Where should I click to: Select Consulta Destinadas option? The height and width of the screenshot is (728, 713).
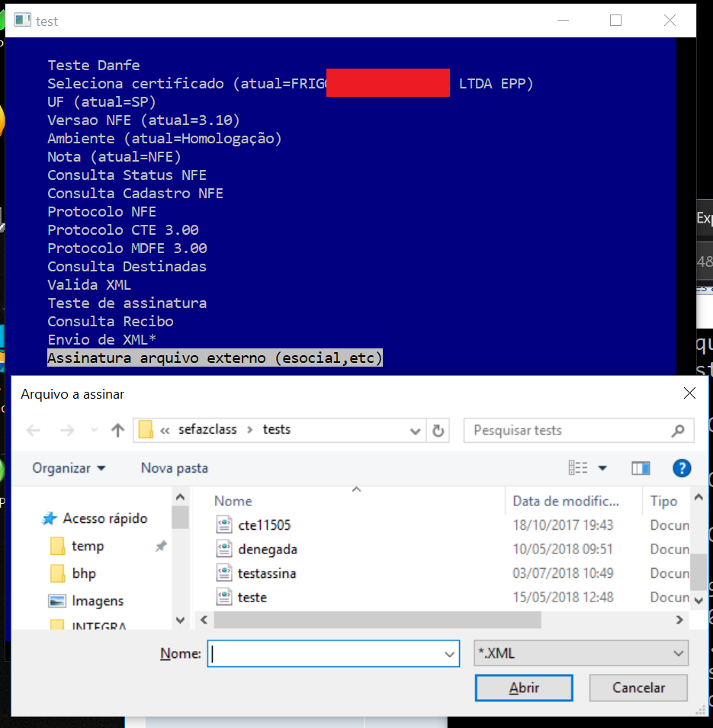pos(127,267)
